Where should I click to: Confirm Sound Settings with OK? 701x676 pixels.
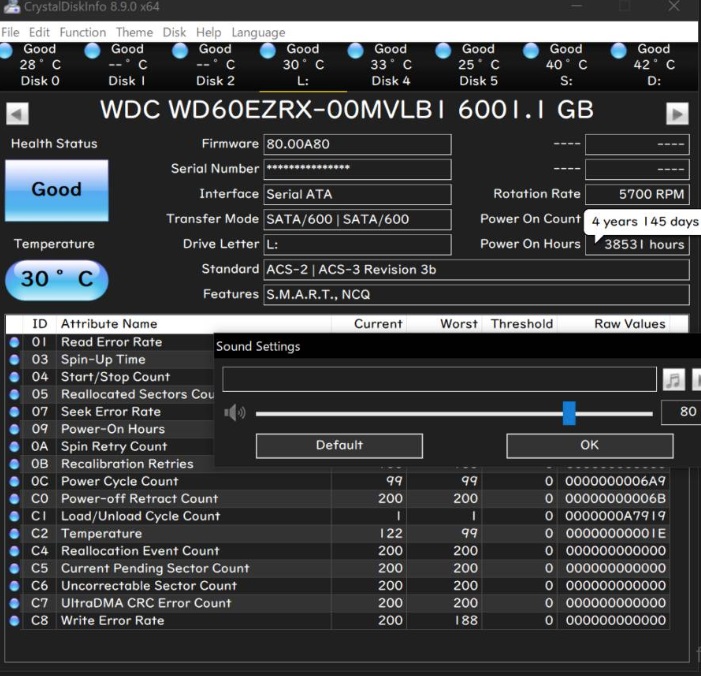click(589, 445)
